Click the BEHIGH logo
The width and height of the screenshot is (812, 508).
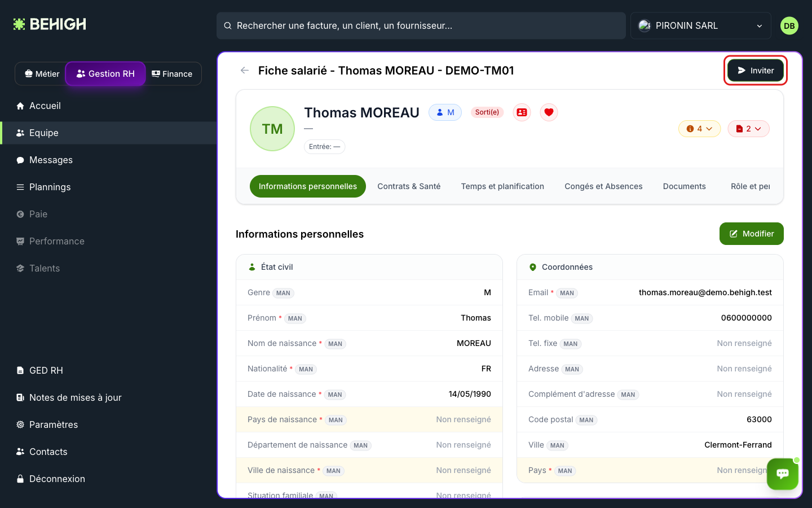point(50,24)
